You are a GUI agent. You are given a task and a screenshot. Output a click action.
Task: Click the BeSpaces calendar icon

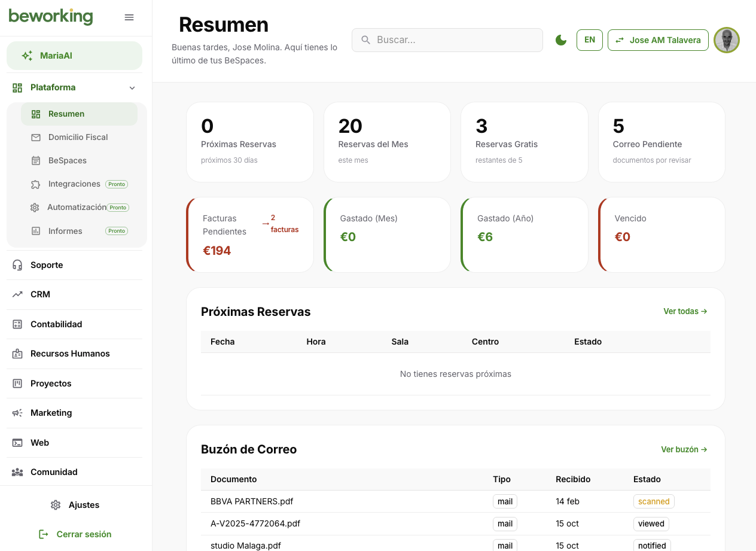[36, 160]
